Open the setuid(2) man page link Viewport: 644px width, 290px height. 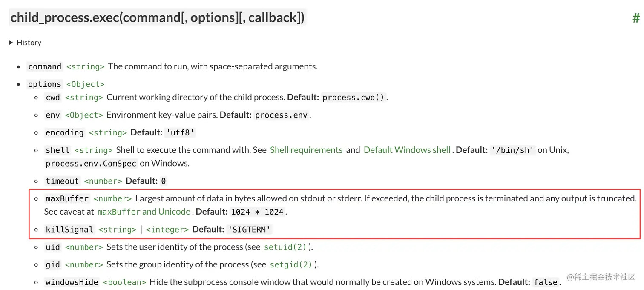(x=288, y=247)
